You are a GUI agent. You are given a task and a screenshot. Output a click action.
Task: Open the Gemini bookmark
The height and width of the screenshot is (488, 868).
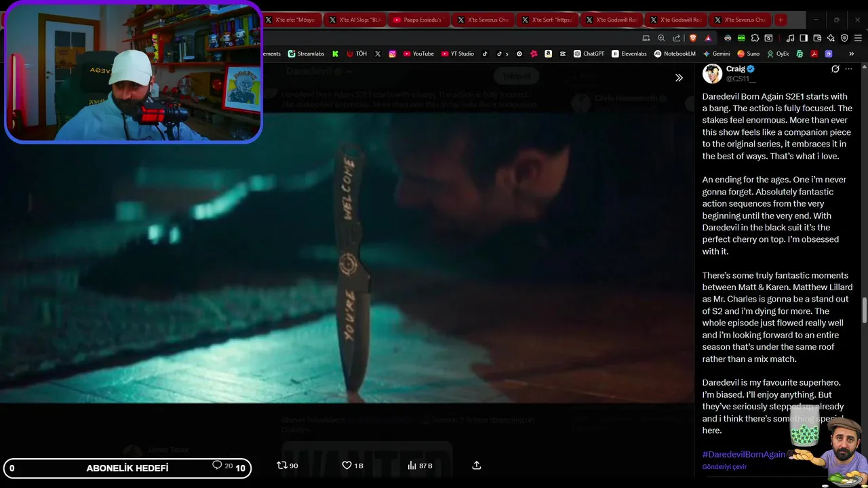716,54
